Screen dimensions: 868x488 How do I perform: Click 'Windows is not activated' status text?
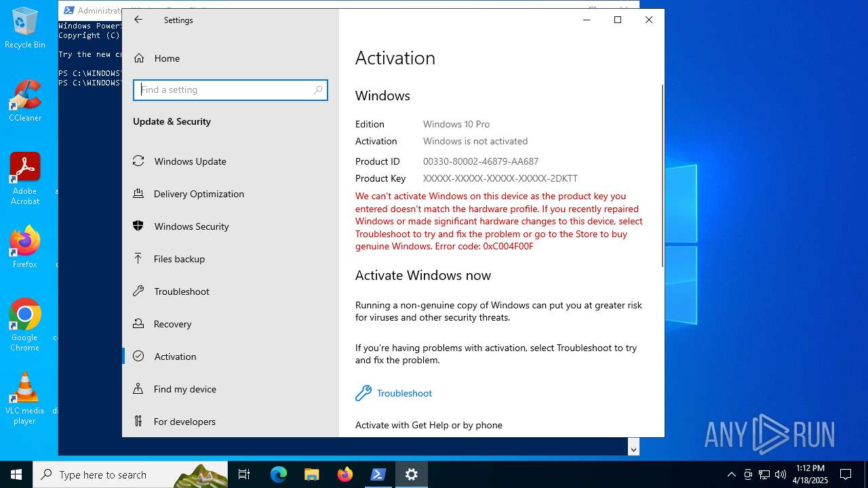tap(475, 141)
